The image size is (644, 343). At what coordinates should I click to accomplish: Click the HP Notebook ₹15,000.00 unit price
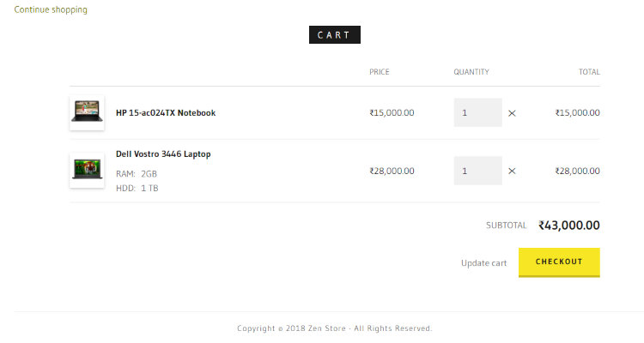tap(392, 112)
